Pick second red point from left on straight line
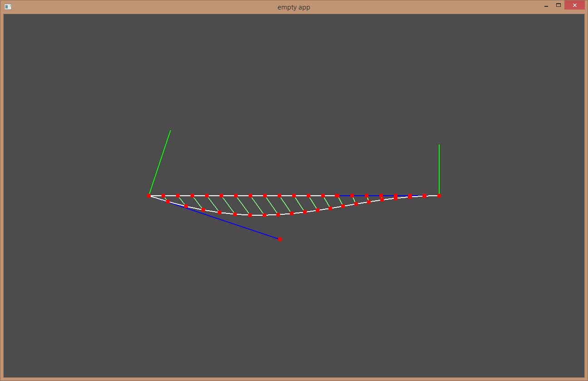The width and height of the screenshot is (588, 381). point(163,196)
